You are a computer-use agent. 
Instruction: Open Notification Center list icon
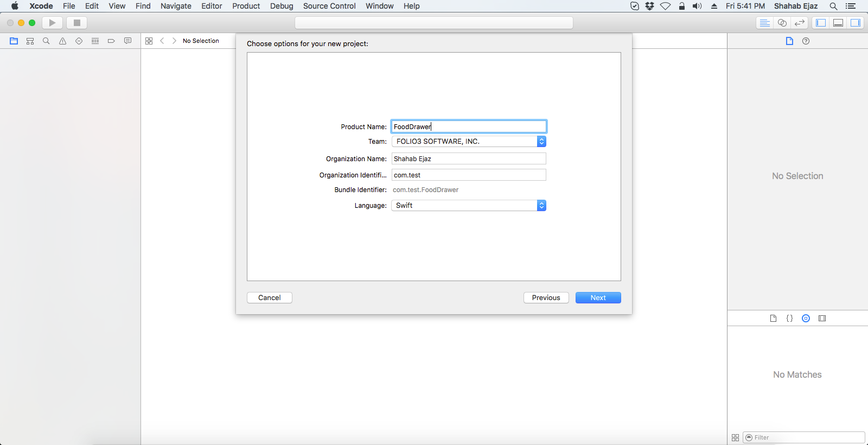click(851, 6)
